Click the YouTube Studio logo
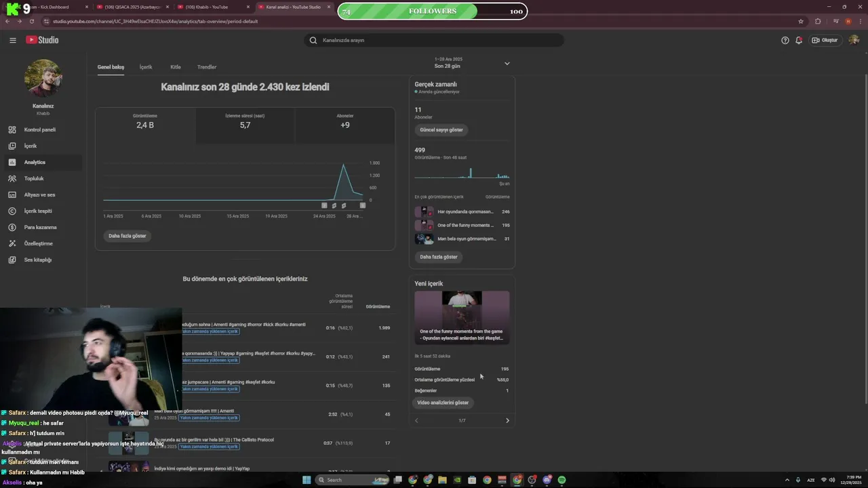 [x=42, y=40]
